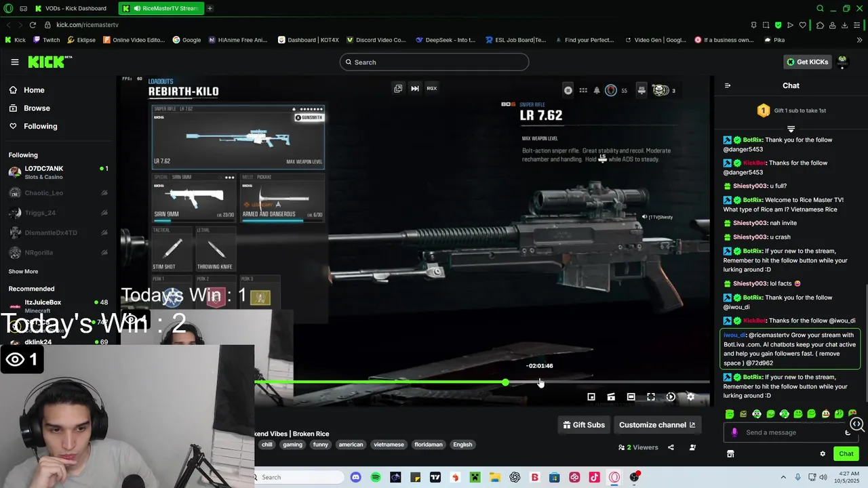Click the purple microphone icon in message box

(x=734, y=432)
